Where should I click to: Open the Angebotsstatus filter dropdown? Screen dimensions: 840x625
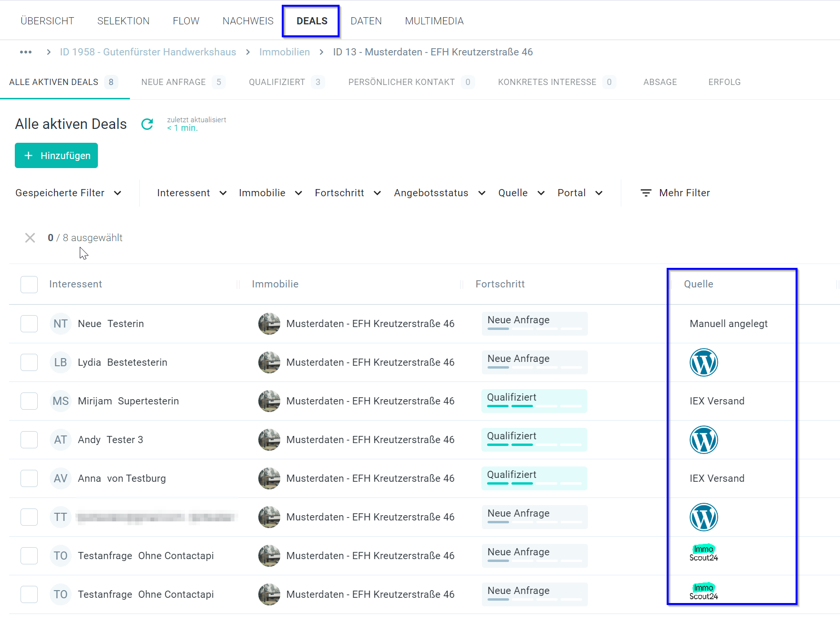(x=439, y=193)
